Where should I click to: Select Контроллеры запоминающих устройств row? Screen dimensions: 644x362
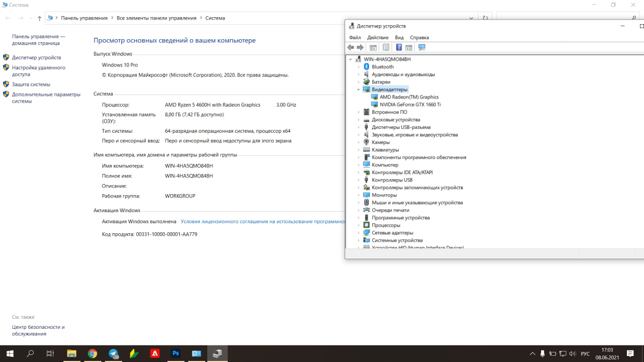pyautogui.click(x=417, y=188)
